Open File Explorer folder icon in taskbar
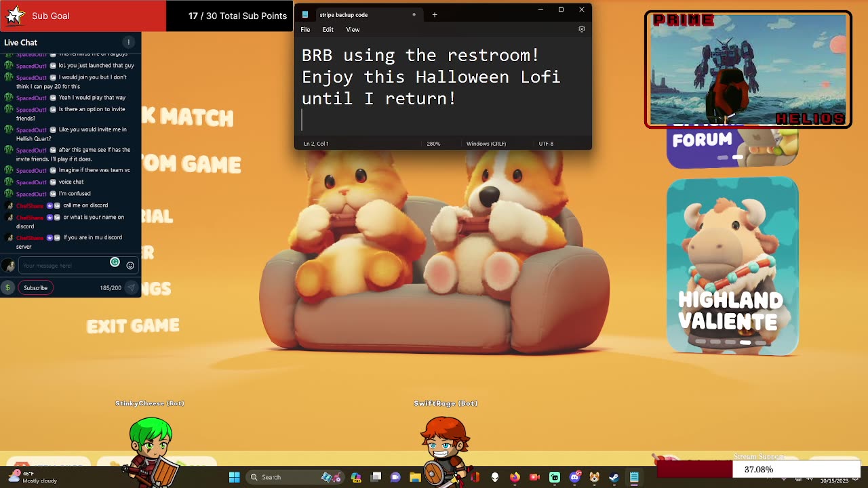The width and height of the screenshot is (868, 488). (x=415, y=477)
